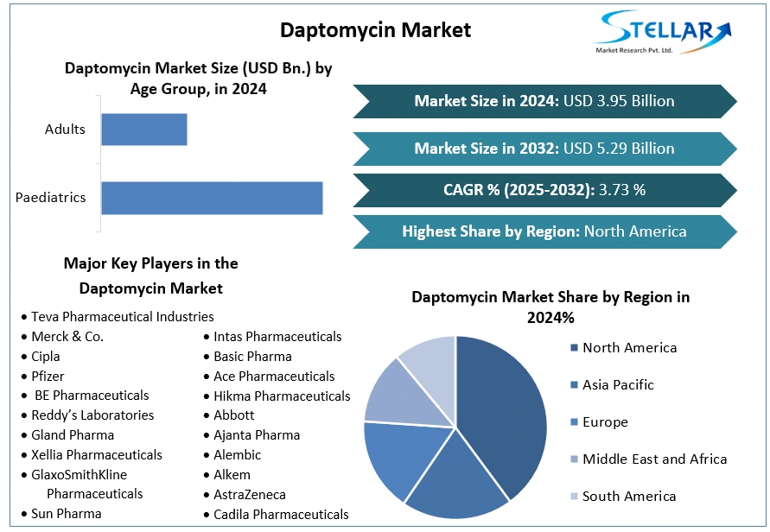Click 'Alkem' in the key players list

232,475
